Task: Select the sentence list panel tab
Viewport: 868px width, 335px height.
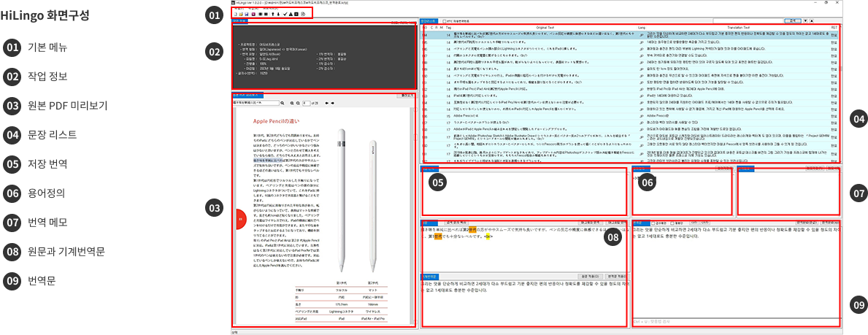Action: 428,21
